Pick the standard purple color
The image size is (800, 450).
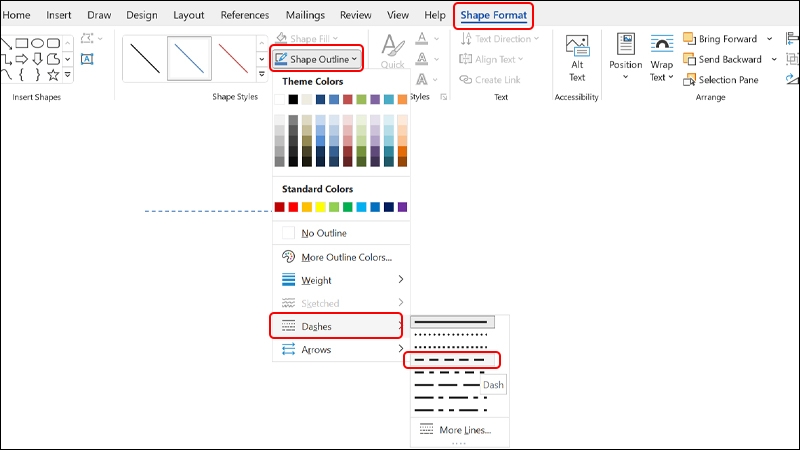402,207
